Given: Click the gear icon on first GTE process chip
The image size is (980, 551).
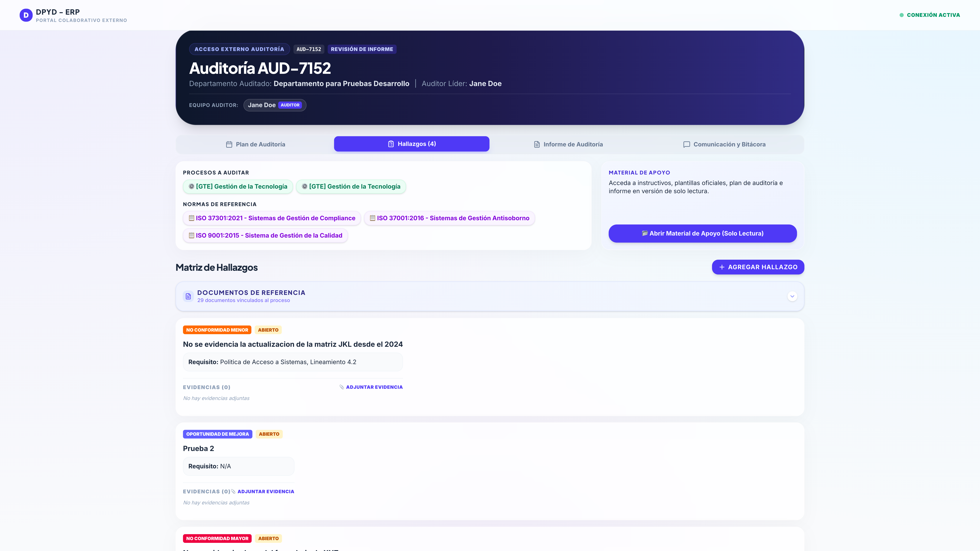Looking at the screenshot, I should tap(191, 186).
